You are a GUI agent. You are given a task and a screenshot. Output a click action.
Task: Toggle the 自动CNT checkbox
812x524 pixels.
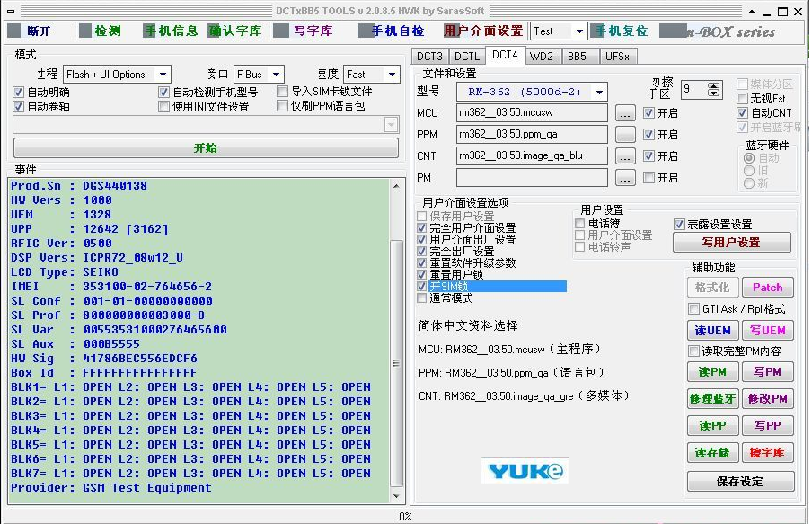742,113
